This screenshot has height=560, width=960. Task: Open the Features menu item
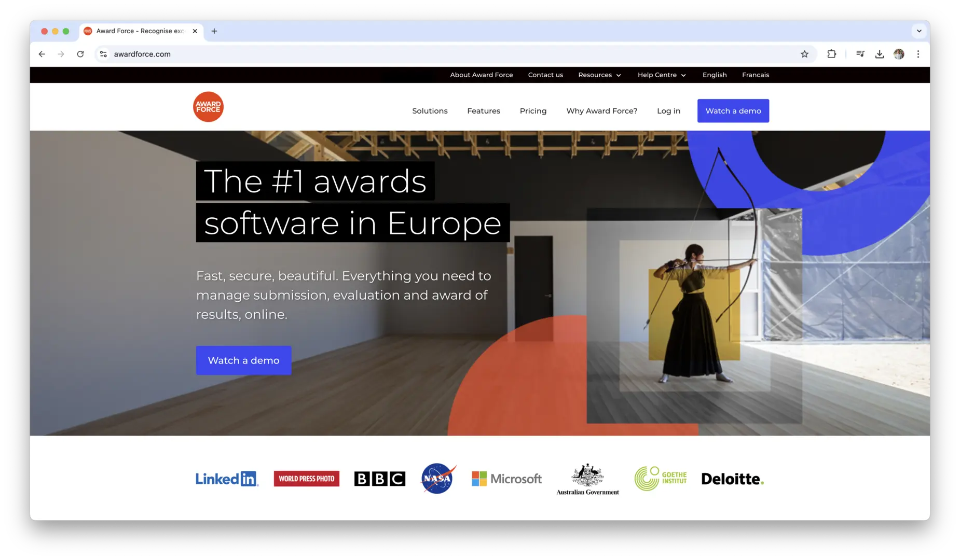[484, 111]
